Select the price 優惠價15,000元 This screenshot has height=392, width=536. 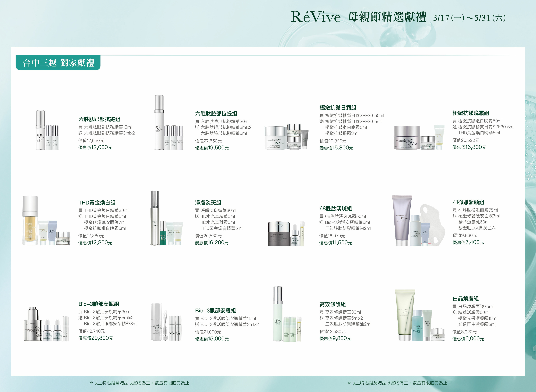point(212,339)
